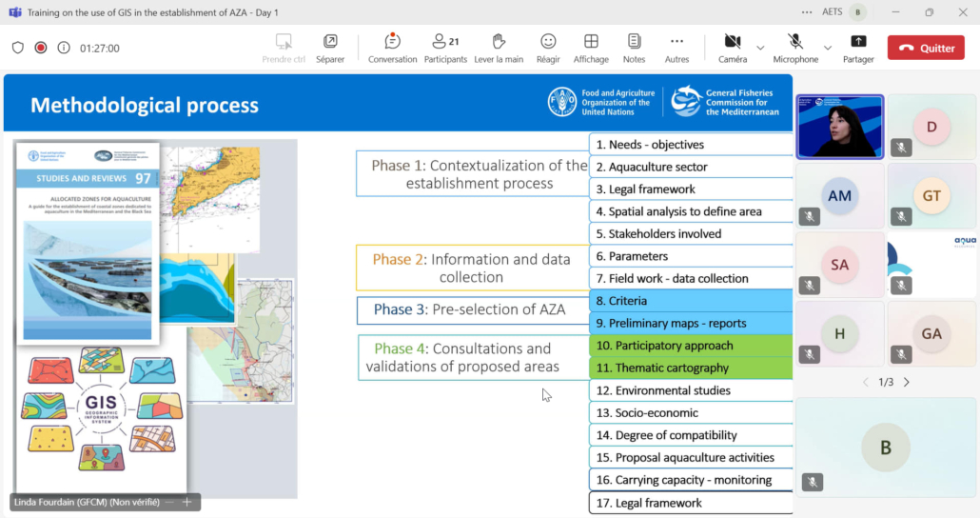
Task: Select own B avatar tile
Action: pyautogui.click(x=886, y=447)
